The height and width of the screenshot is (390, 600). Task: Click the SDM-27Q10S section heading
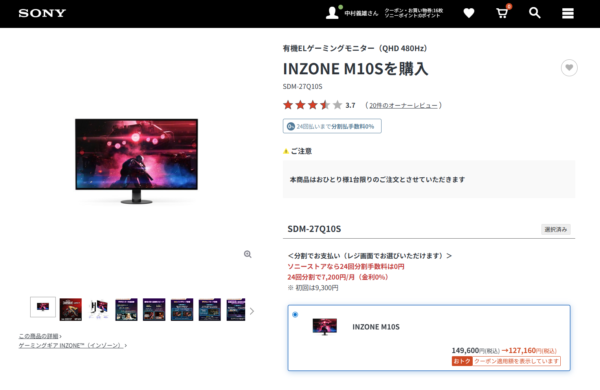point(314,229)
